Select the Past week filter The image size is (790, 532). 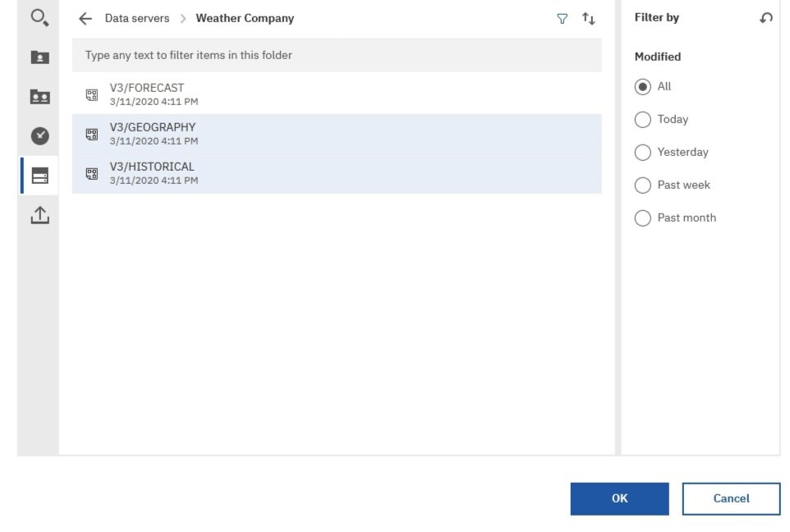point(642,185)
